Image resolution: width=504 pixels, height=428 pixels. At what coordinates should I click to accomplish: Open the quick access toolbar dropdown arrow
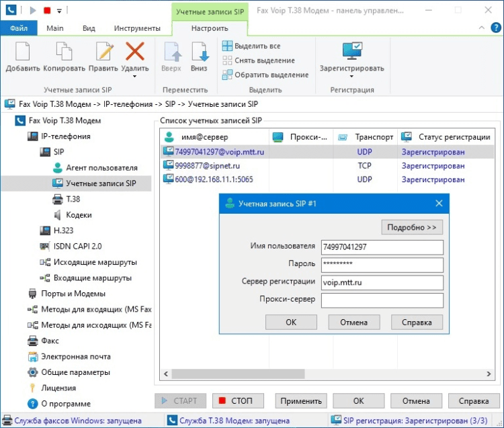click(60, 11)
